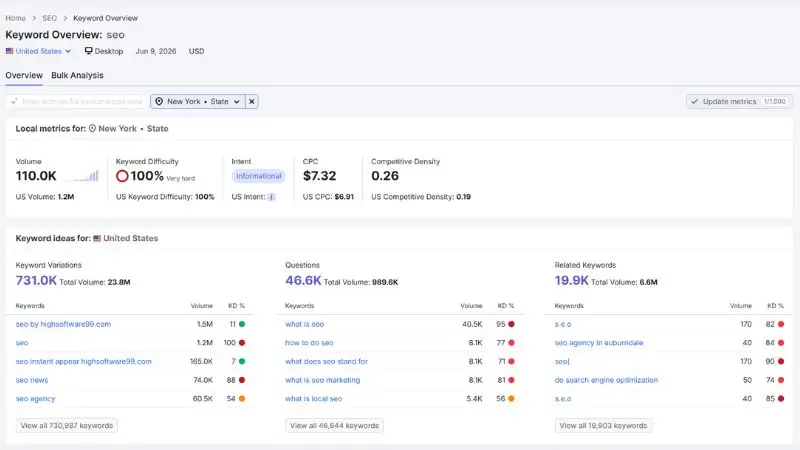Open 'do search engine optimization' related keyword
The image size is (800, 450).
pyautogui.click(x=606, y=380)
